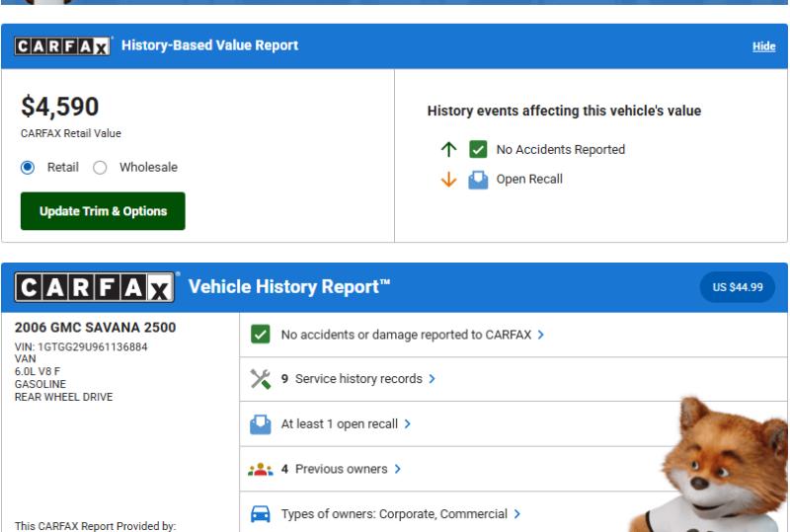Click the US $44.99 price button
This screenshot has width=790, height=532.
pyautogui.click(x=738, y=287)
